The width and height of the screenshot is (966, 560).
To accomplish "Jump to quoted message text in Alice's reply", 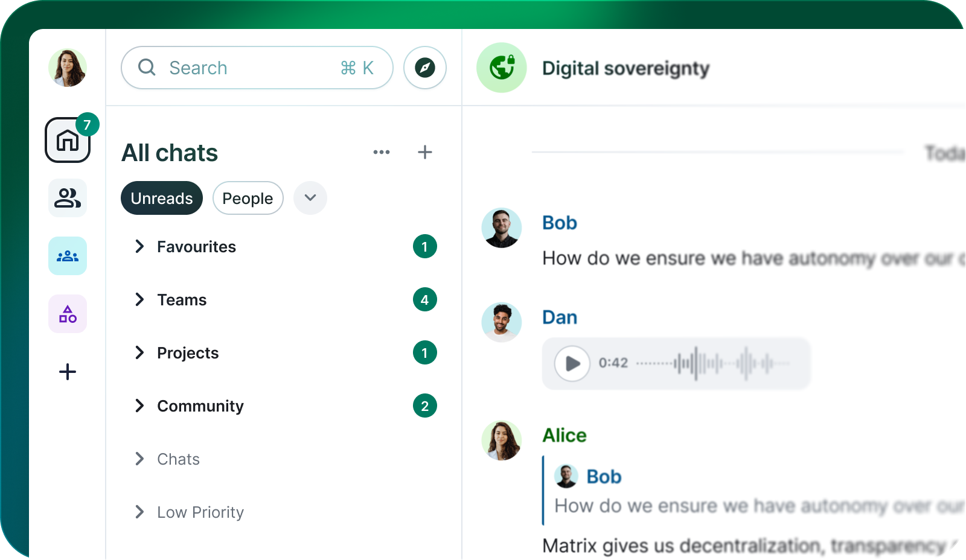I will [760, 506].
